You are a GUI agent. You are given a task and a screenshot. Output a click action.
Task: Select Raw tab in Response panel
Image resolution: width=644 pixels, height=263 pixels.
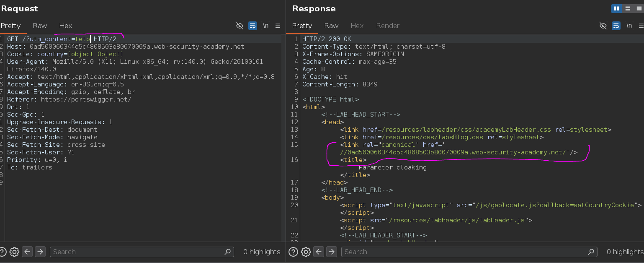(x=331, y=26)
